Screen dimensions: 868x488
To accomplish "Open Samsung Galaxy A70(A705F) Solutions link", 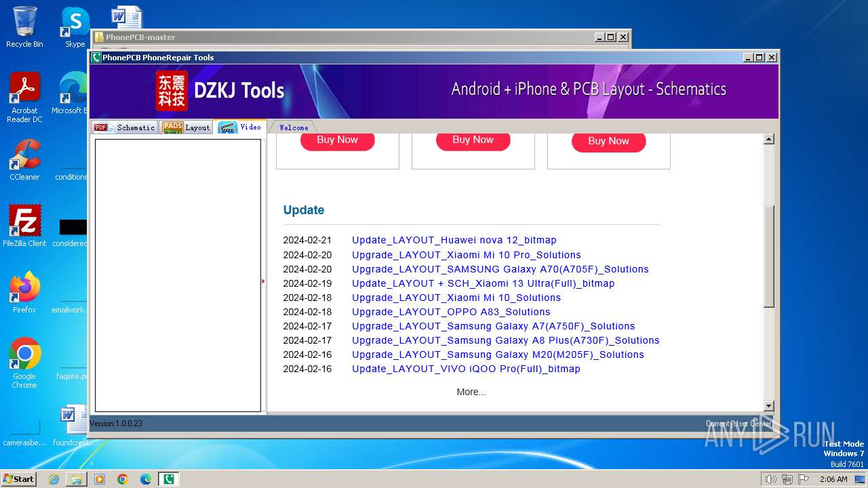I will pos(500,269).
